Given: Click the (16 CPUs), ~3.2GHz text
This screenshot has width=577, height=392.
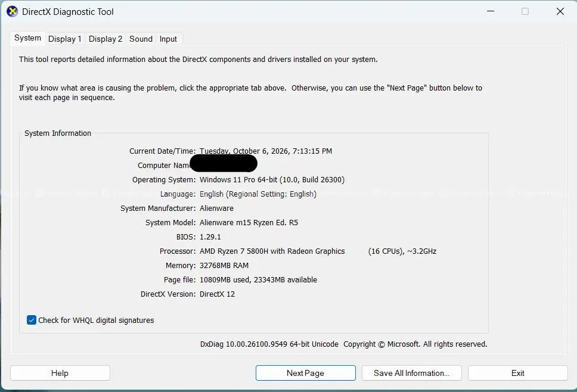Looking at the screenshot, I should click(402, 251).
